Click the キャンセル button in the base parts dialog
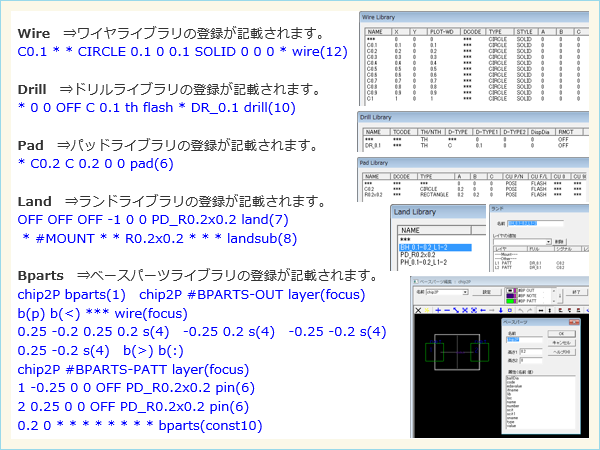Viewport: 600px width, 450px height. click(561, 343)
